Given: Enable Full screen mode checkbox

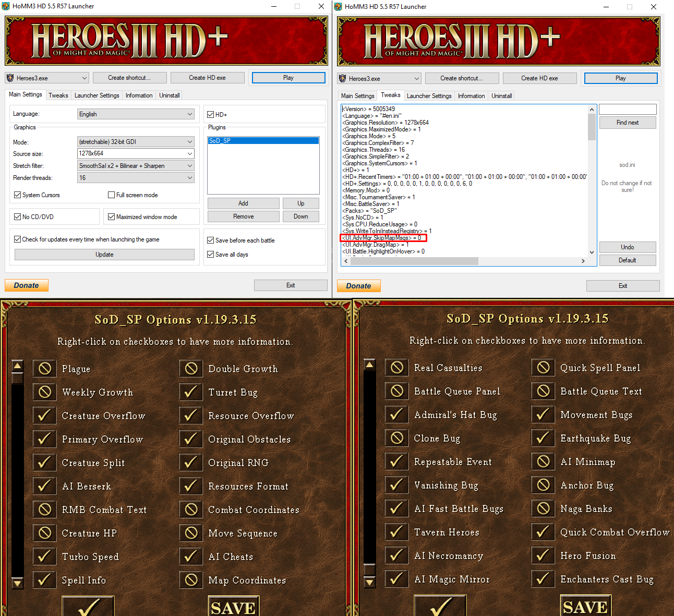Looking at the screenshot, I should (111, 195).
